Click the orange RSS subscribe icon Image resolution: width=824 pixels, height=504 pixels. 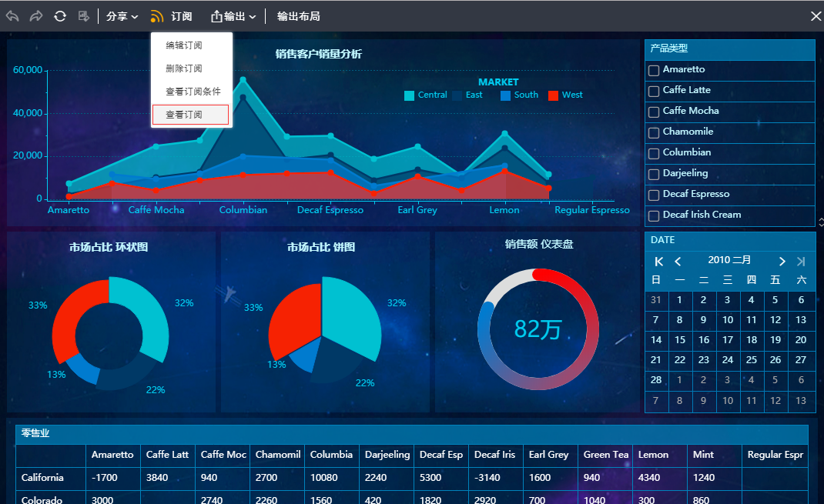157,16
